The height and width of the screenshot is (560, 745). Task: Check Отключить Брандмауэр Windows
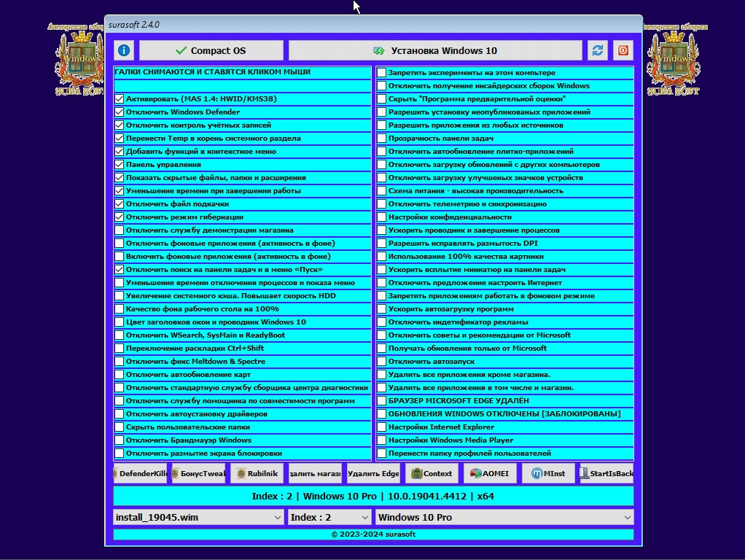coord(120,440)
